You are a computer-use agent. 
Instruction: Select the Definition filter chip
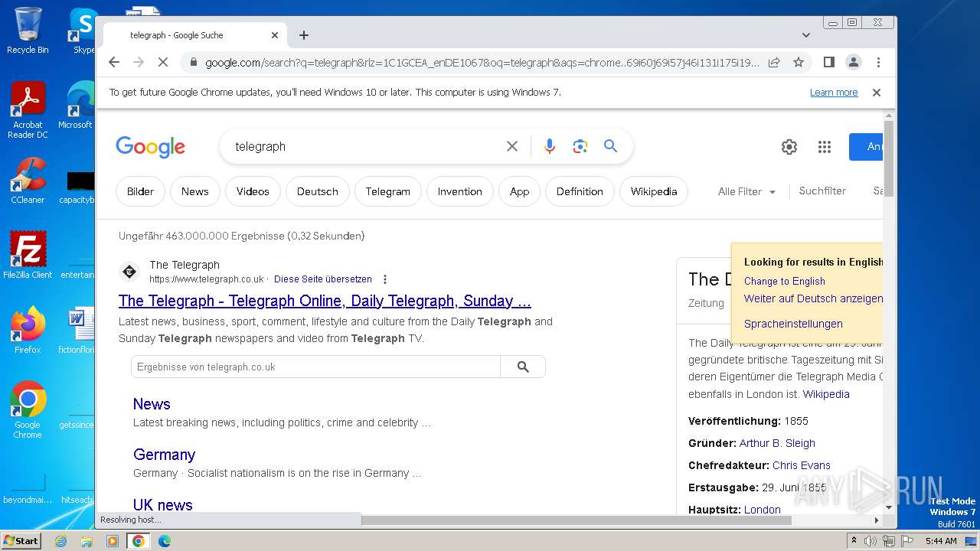coord(580,191)
